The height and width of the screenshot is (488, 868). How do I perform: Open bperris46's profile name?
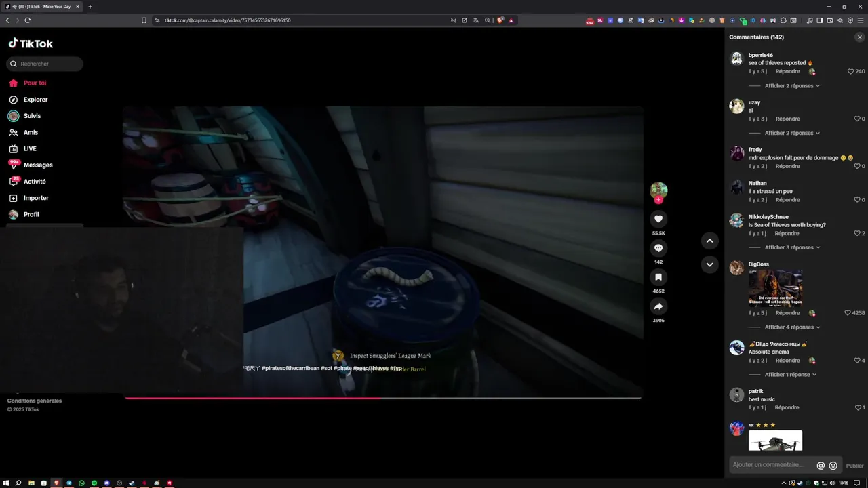(760, 55)
